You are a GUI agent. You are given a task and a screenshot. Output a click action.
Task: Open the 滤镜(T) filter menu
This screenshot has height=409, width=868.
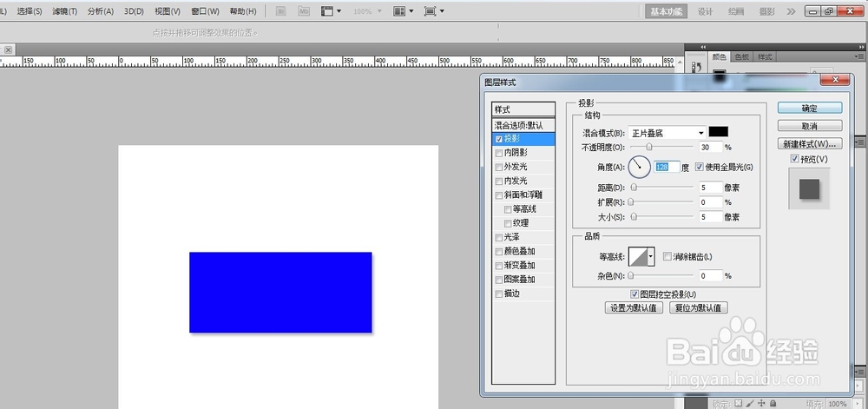(x=65, y=11)
